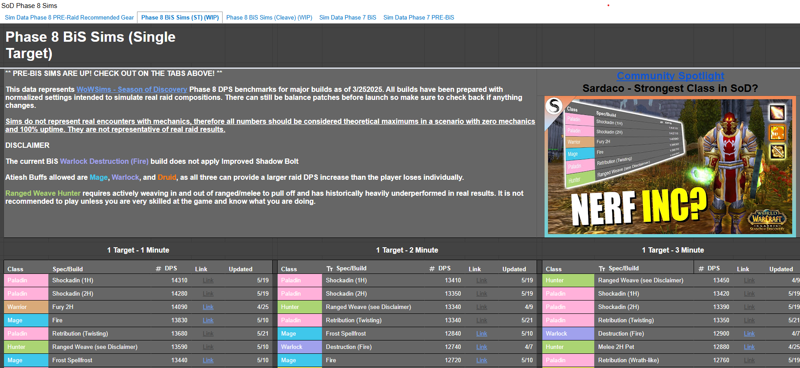Select Shockadin (2H) in 2 Minute table
This screenshot has width=800, height=368.
346,294
